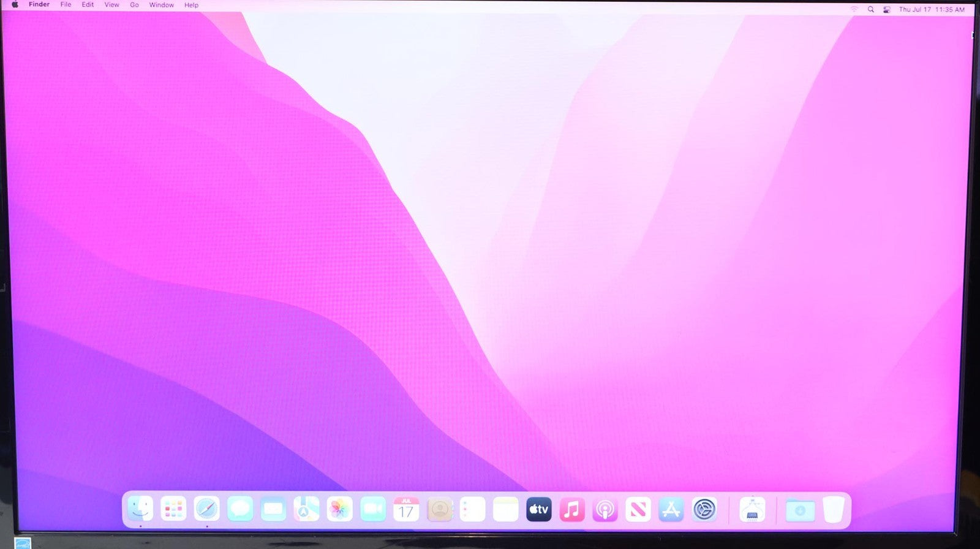Open the System Information chip icon

pyautogui.click(x=752, y=509)
